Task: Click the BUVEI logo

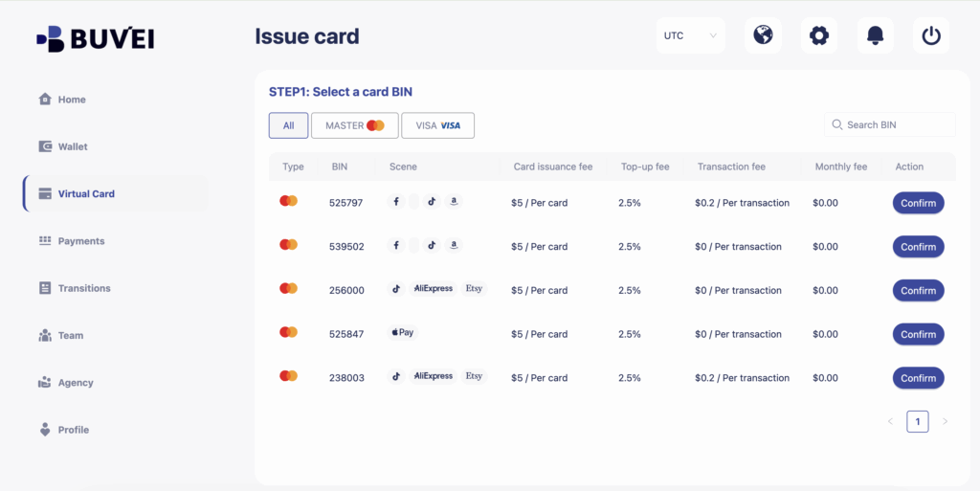Action: [x=95, y=38]
